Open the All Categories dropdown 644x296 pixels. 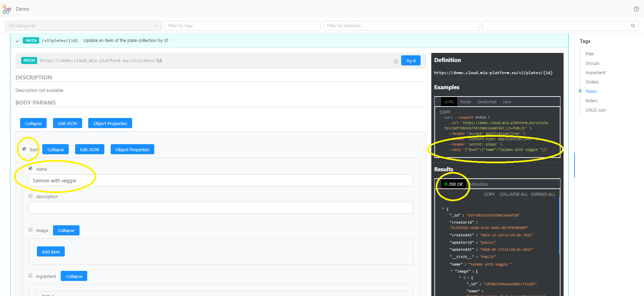click(x=83, y=26)
